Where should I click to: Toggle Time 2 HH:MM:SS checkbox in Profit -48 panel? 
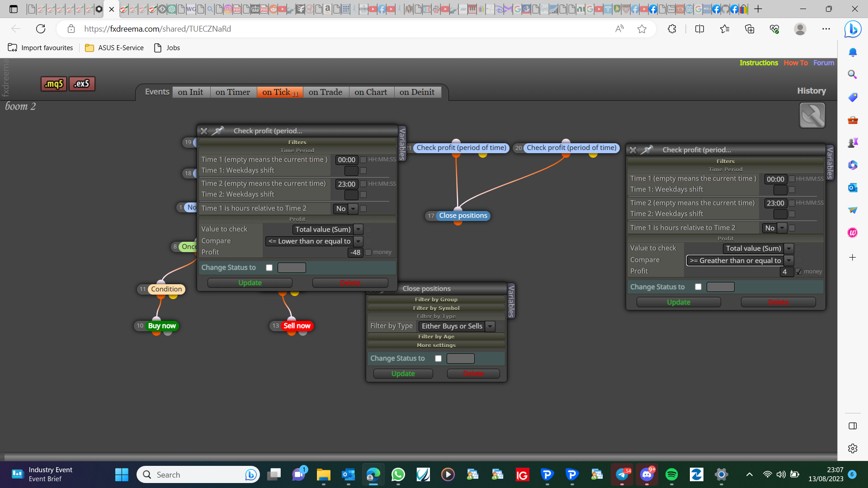click(x=363, y=184)
